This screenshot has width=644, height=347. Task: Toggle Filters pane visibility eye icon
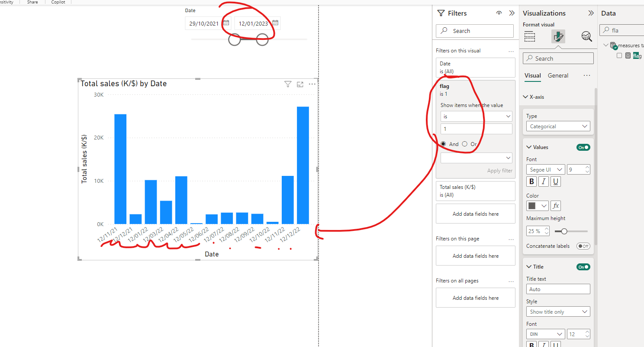(x=499, y=13)
